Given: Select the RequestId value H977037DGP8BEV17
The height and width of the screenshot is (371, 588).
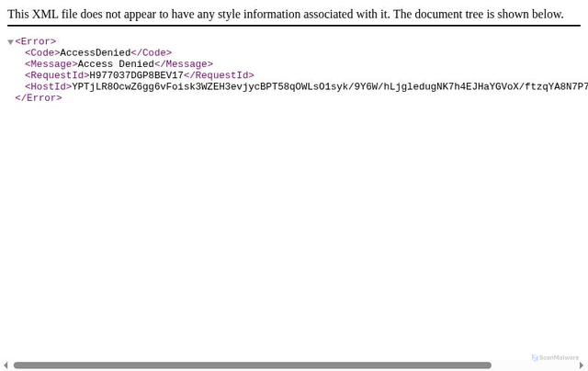Looking at the screenshot, I should pyautogui.click(x=137, y=75).
